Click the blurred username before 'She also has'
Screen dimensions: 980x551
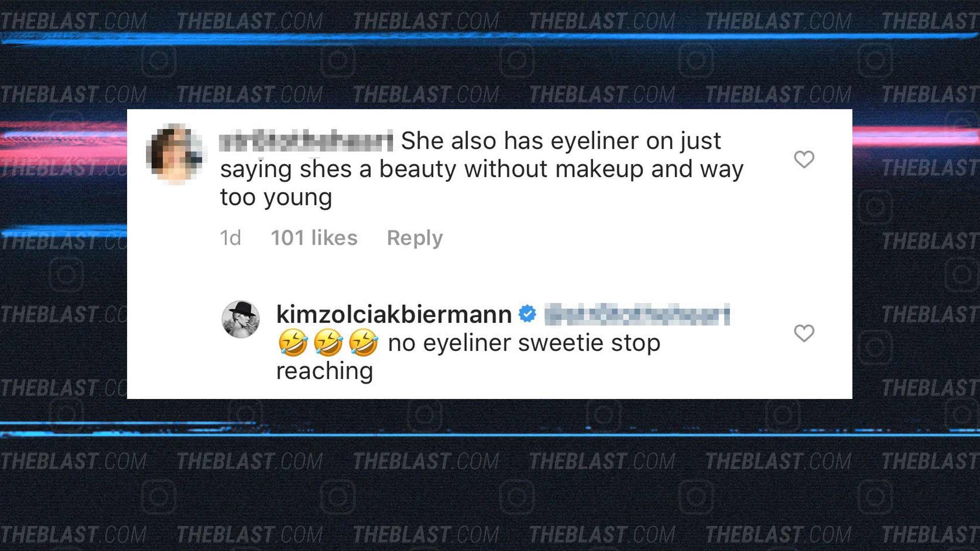coord(306,141)
